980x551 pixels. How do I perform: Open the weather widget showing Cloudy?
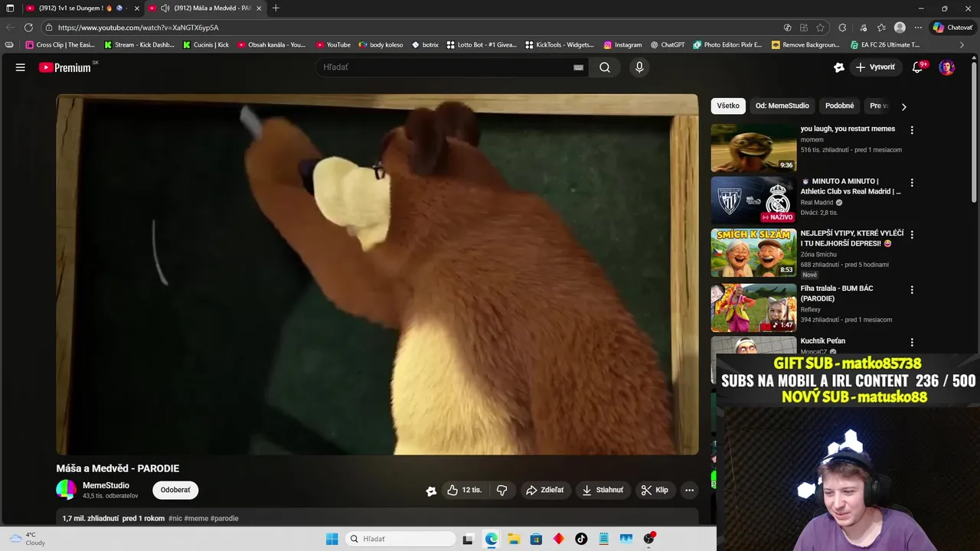point(27,539)
